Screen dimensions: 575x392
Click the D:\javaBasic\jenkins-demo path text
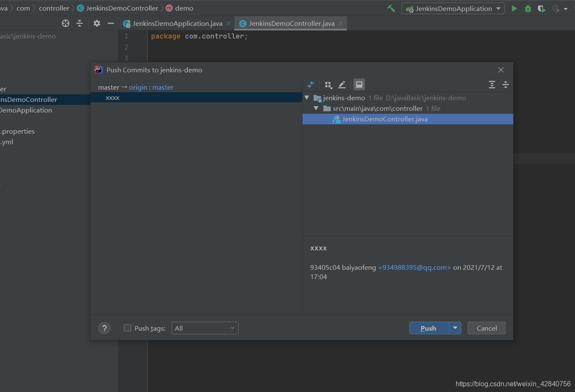coord(426,98)
